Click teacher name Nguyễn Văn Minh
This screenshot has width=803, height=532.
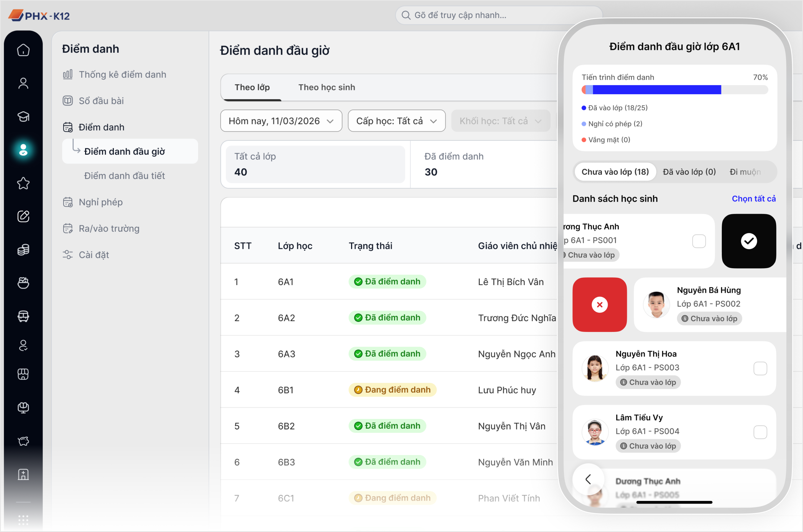coord(515,462)
